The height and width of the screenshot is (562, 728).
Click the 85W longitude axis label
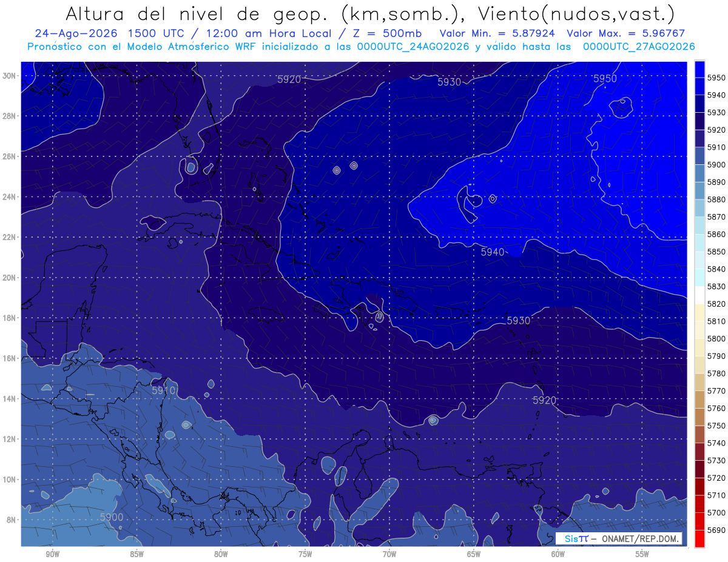pyautogui.click(x=136, y=554)
